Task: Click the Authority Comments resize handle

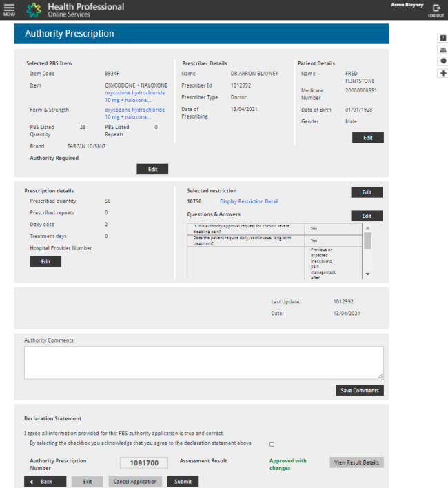Action: (x=380, y=376)
